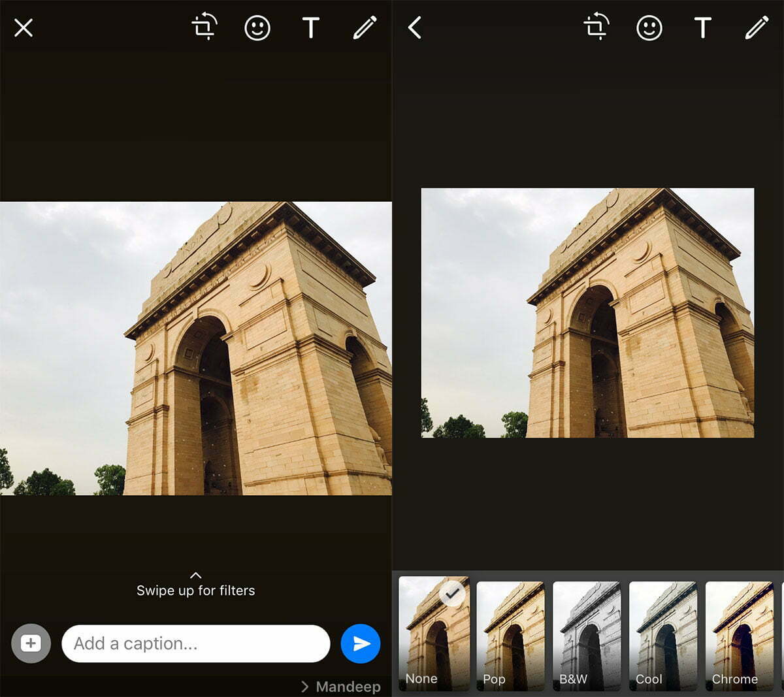The height and width of the screenshot is (697, 784).
Task: Tap the add more photos plus button
Action: (31, 643)
